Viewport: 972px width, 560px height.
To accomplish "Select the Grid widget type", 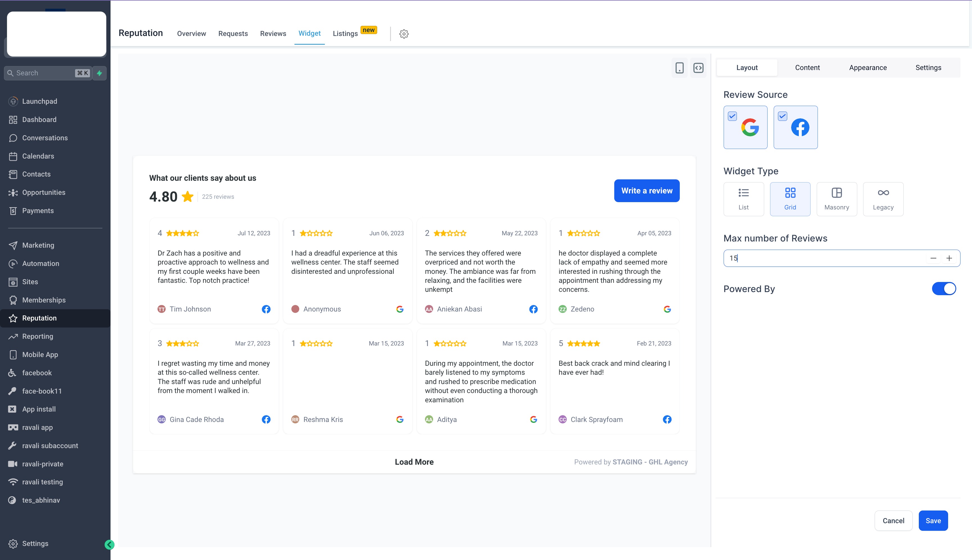I will click(x=789, y=199).
